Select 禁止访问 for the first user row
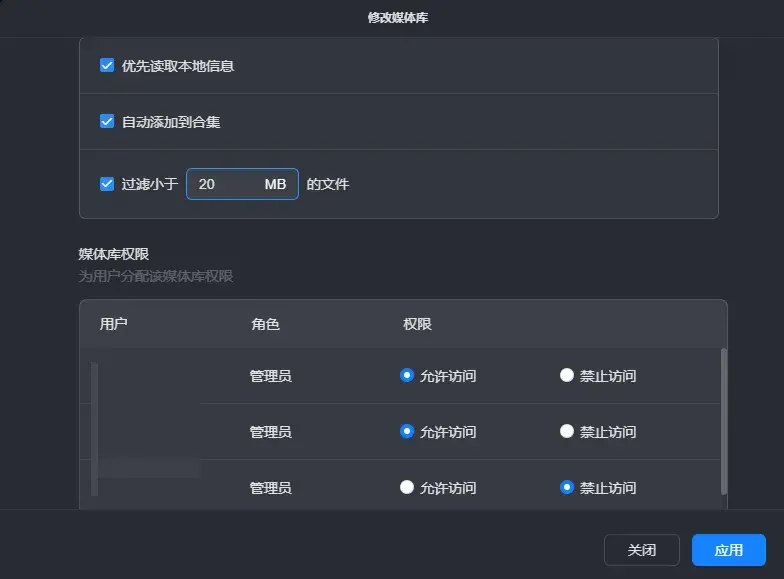 [x=567, y=376]
